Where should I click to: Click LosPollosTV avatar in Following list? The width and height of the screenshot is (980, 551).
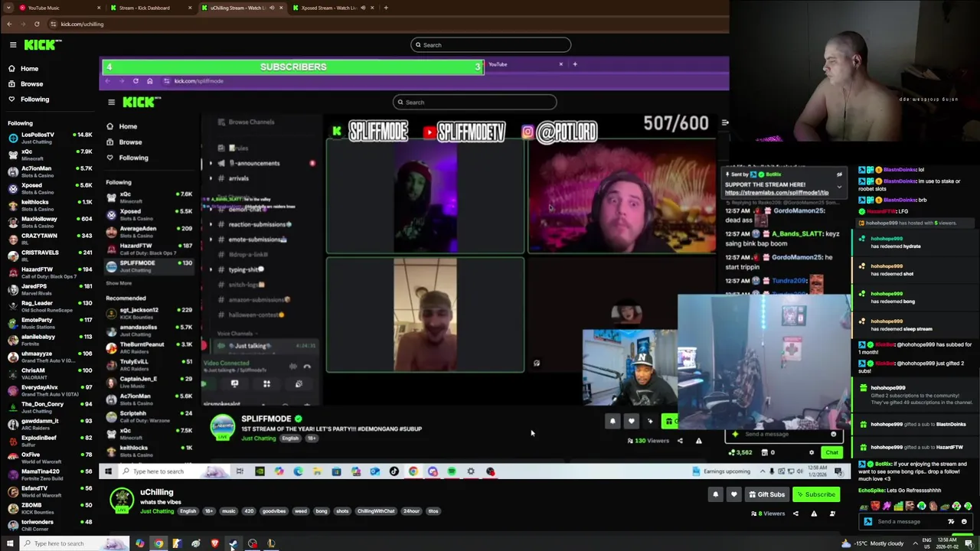[13, 138]
